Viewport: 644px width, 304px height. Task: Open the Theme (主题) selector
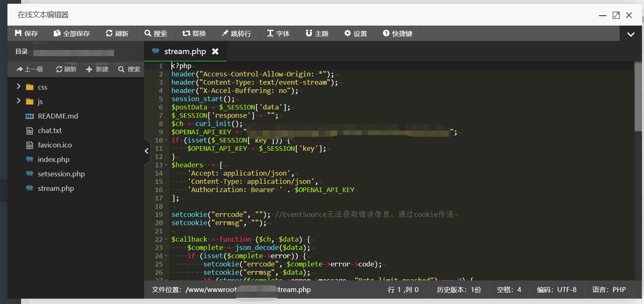(x=317, y=33)
